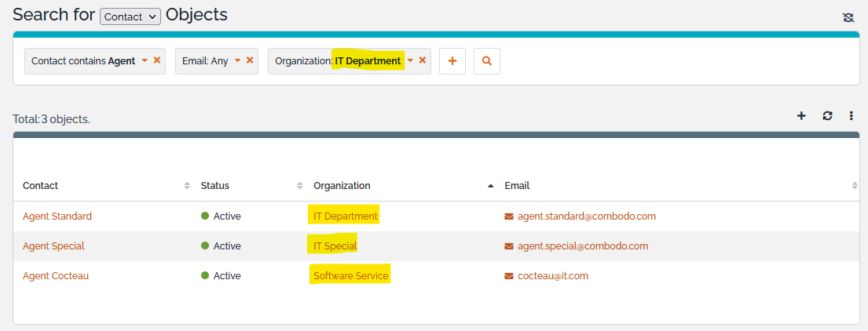Screen dimensions: 868x331
Task: Open the three-dot list actions menu
Action: (x=851, y=116)
